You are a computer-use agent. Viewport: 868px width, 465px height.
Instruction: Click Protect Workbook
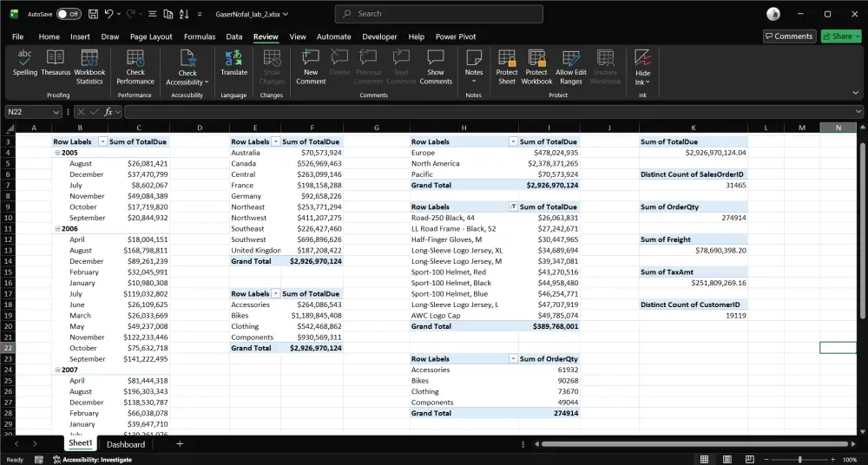point(536,67)
